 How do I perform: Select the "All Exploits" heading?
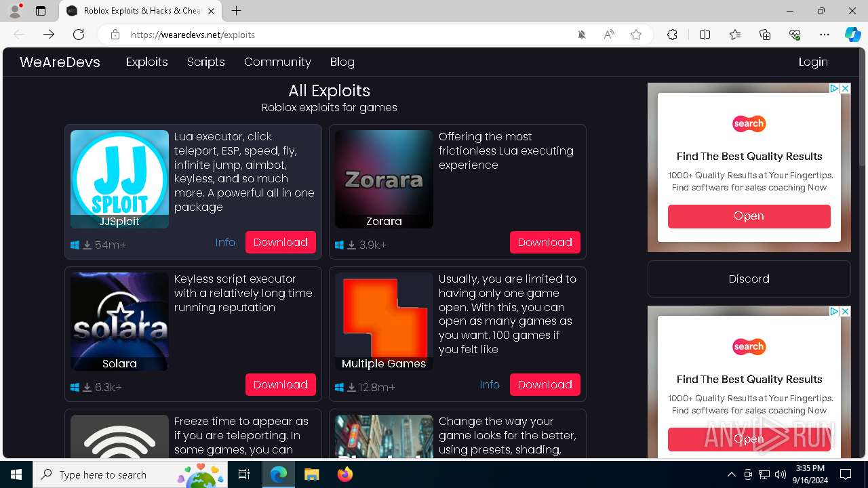329,91
